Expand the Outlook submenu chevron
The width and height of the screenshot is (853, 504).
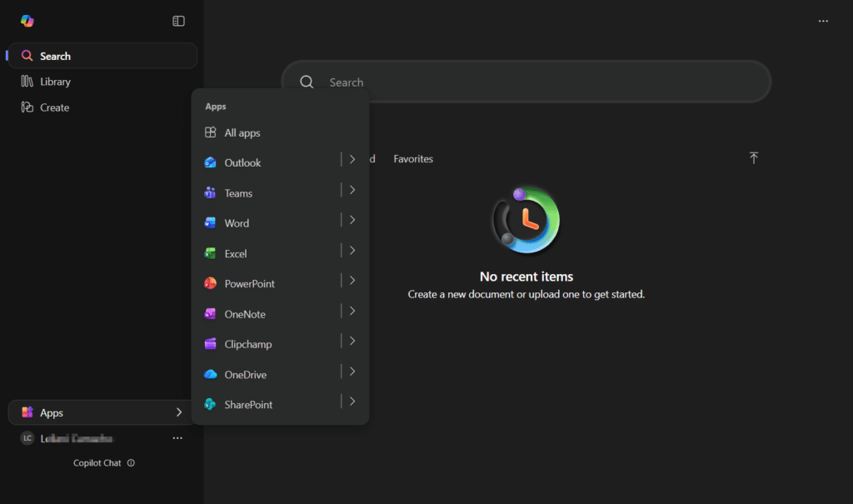[352, 159]
